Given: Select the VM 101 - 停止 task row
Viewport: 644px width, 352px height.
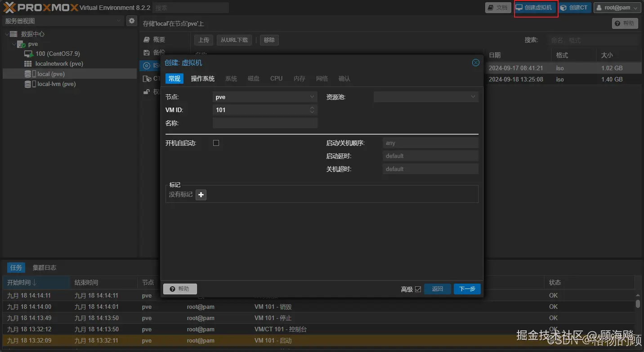Looking at the screenshot, I should click(x=318, y=318).
